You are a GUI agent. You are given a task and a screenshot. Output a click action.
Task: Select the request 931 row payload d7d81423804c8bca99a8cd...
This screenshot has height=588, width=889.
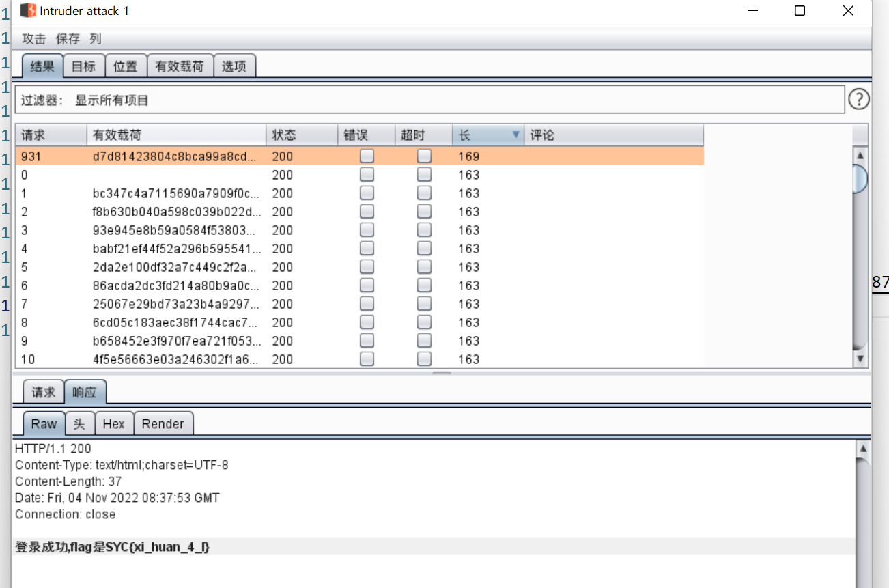(175, 156)
